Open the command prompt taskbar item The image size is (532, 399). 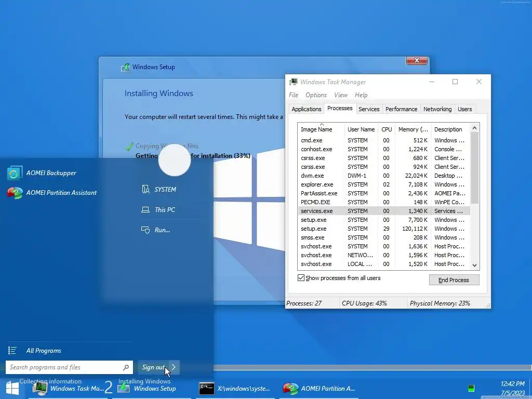(234, 389)
